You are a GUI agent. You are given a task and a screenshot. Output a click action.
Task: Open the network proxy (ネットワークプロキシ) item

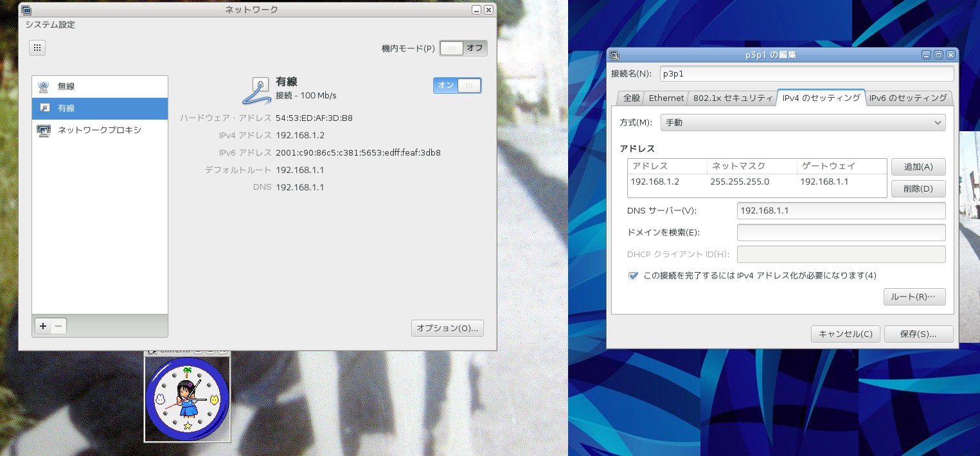pyautogui.click(x=100, y=131)
